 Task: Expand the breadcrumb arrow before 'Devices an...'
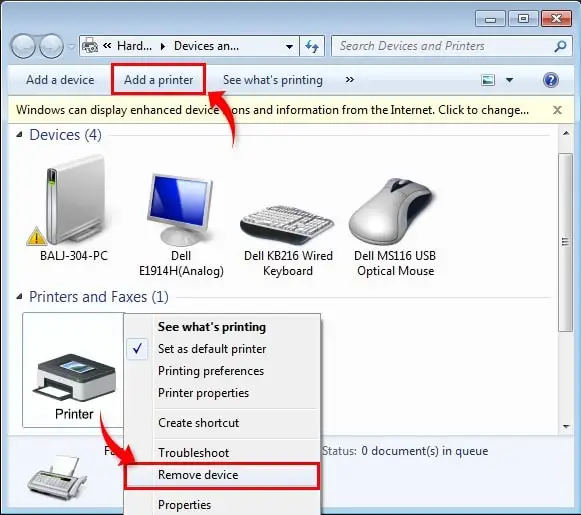tap(163, 46)
